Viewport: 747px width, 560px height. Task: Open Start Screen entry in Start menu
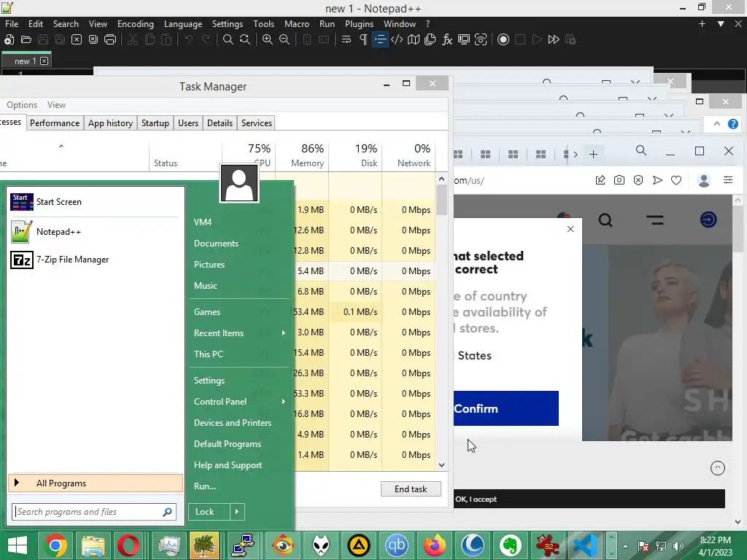tap(96, 202)
